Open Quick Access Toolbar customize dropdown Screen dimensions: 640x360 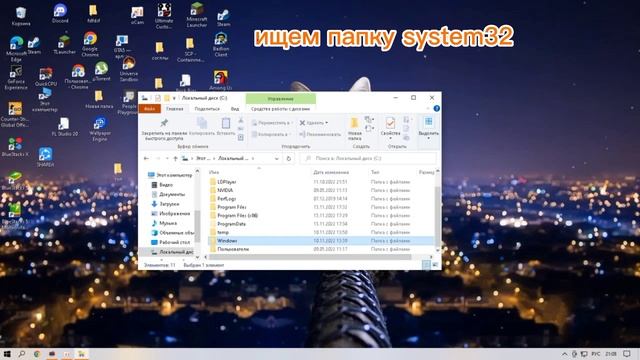[x=174, y=98]
